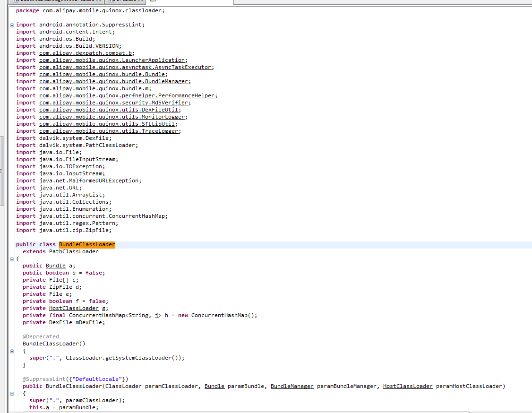Click the 'private boolean f = false' line
532x413 pixels.
coord(66,301)
